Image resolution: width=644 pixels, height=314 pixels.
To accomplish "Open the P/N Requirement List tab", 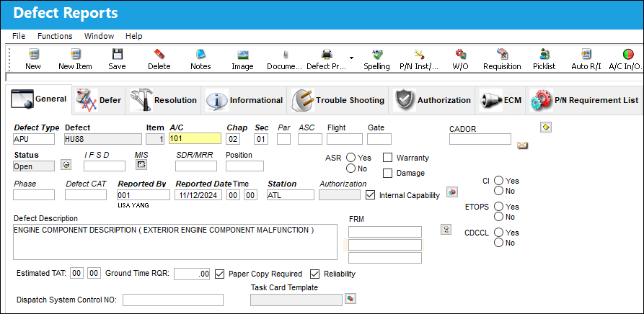I will [x=585, y=100].
